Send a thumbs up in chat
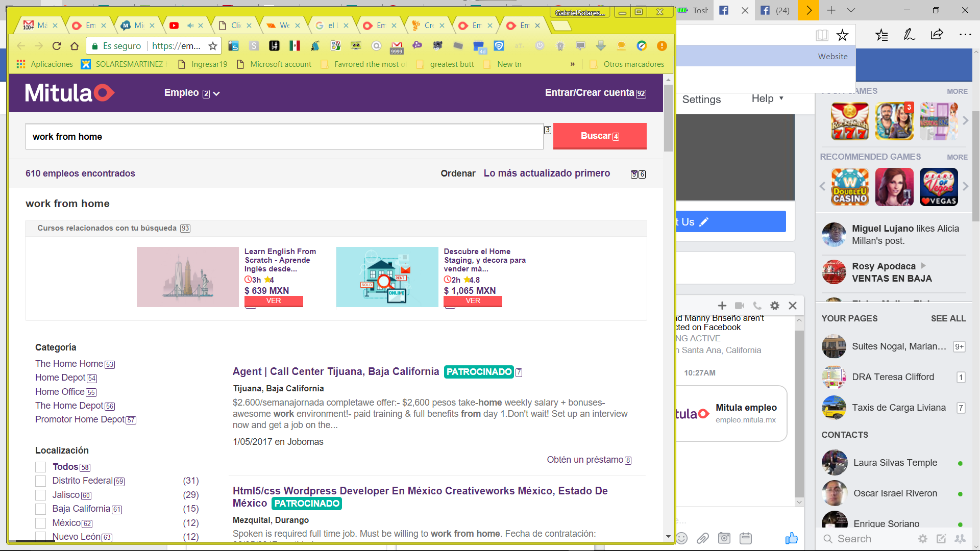Screen dimensions: 980x551 (791, 538)
